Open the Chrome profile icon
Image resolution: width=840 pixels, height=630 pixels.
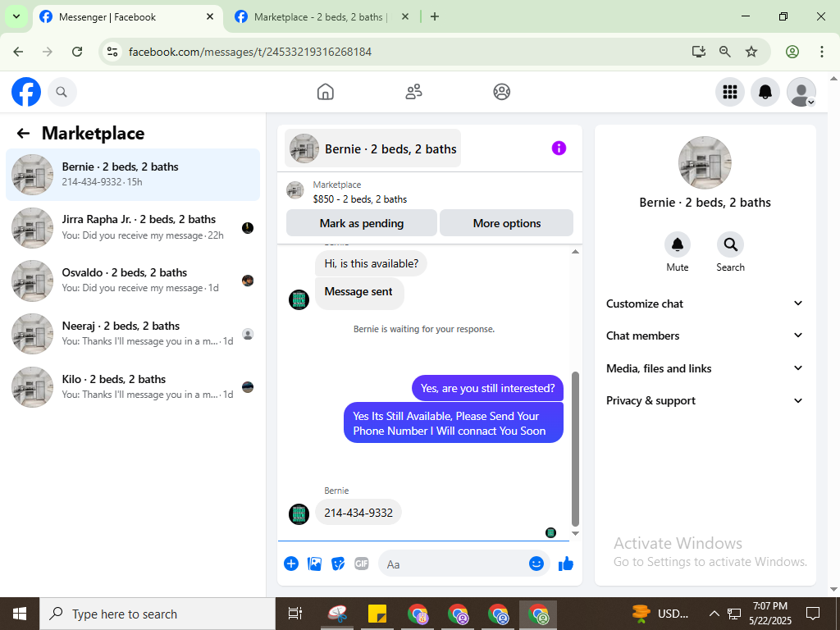click(x=792, y=52)
